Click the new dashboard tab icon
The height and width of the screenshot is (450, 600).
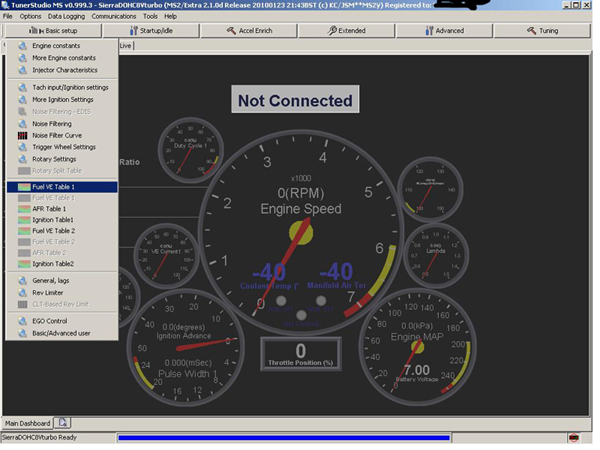click(62, 423)
